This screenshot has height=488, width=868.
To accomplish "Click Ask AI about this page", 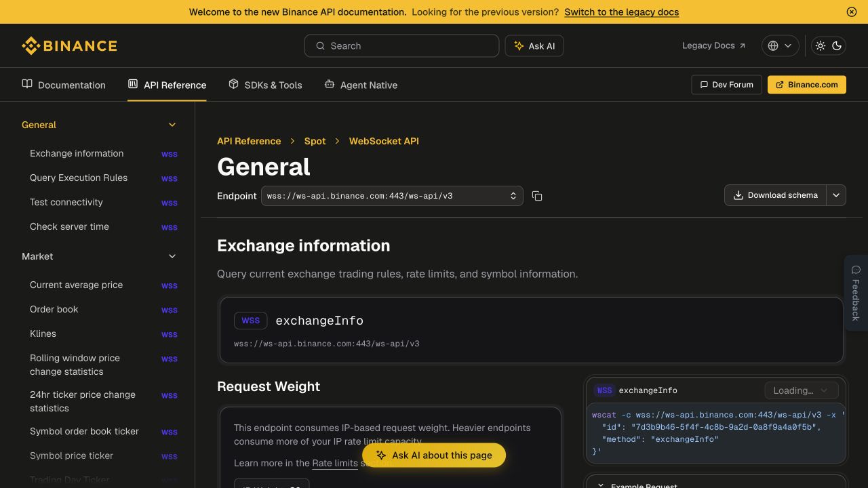I will (434, 455).
